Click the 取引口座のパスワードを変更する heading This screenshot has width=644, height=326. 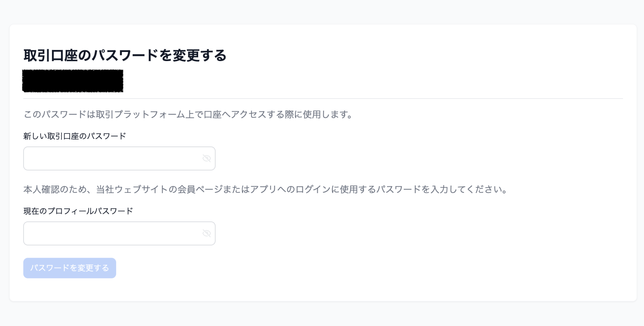click(125, 55)
